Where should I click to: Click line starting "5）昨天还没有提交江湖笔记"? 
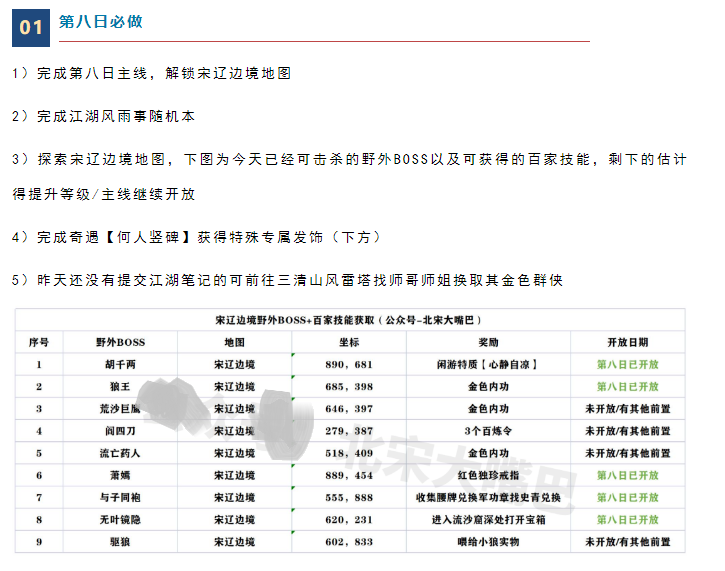point(287,280)
